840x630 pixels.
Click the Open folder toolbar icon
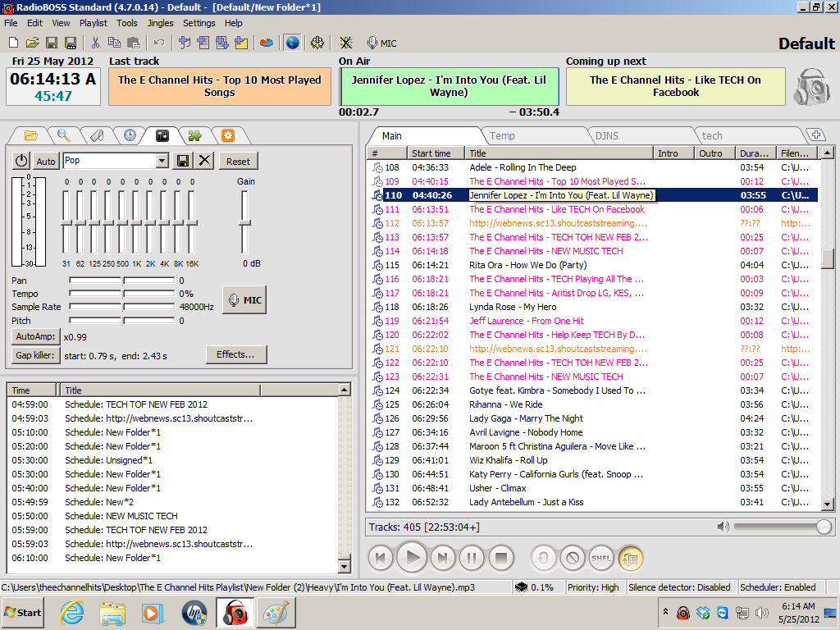click(32, 43)
